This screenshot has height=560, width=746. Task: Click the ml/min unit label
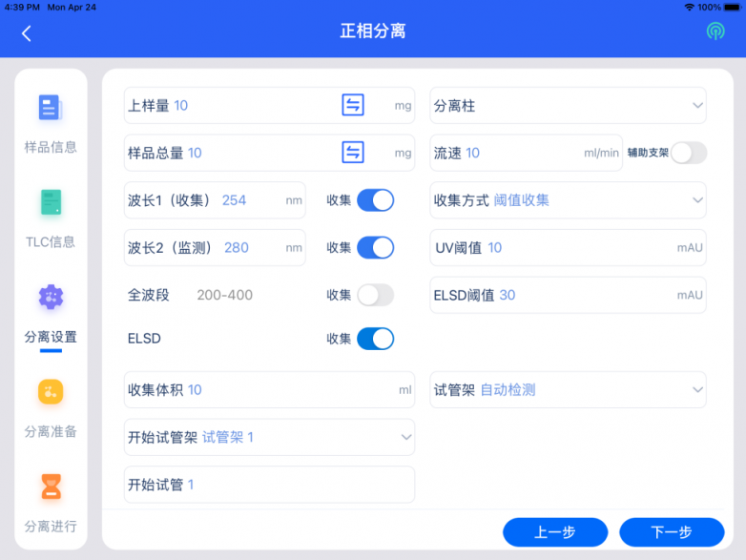601,153
